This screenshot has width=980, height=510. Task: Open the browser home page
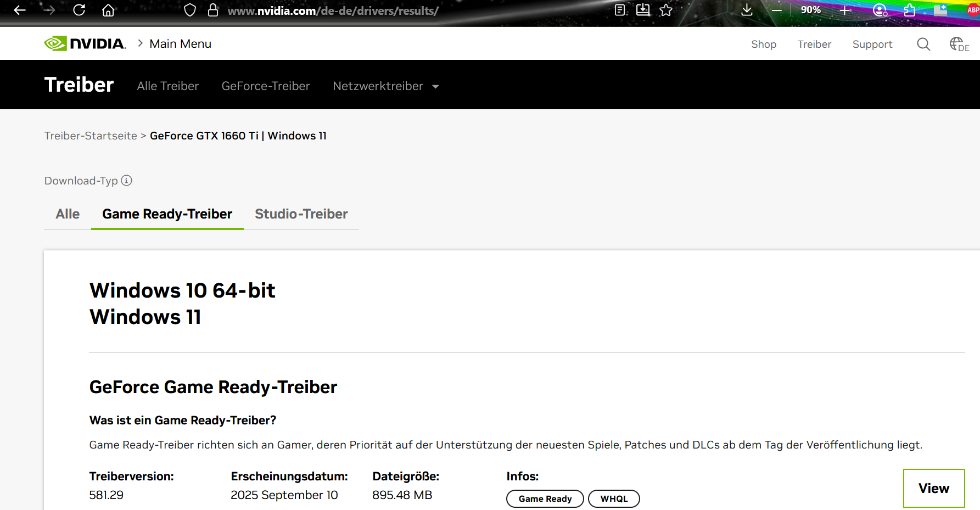tap(108, 10)
